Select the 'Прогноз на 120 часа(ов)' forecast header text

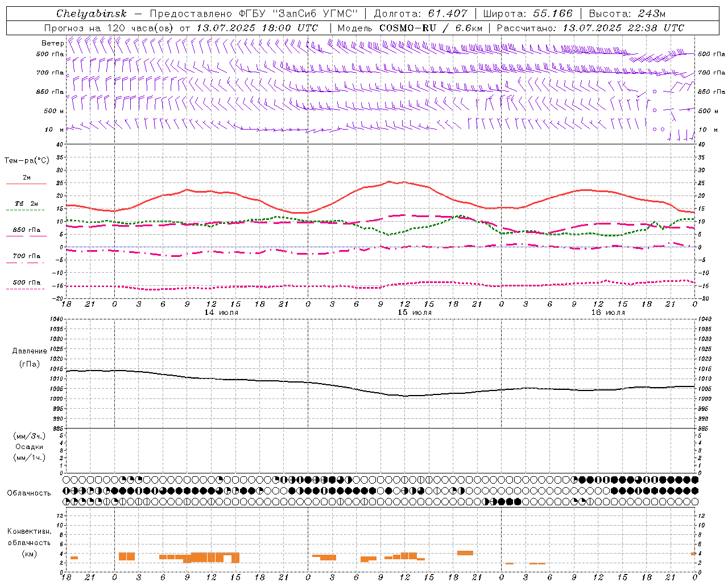(x=110, y=28)
